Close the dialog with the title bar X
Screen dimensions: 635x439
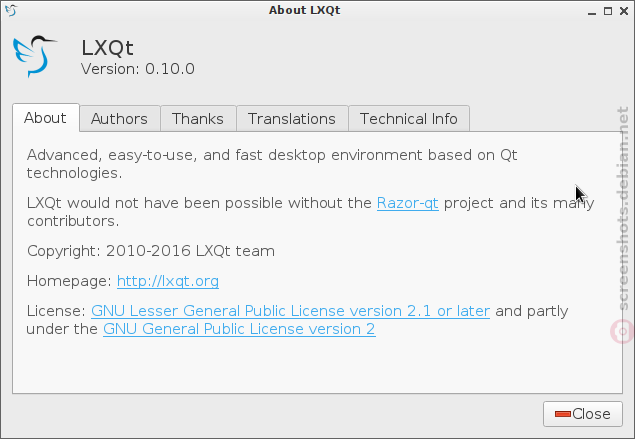coord(624,11)
